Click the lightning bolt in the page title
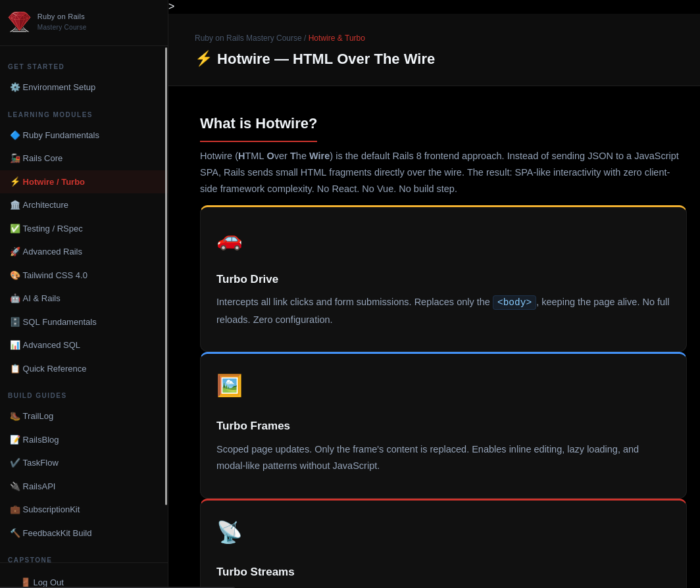Screen dimensions: 700x588 203,59
